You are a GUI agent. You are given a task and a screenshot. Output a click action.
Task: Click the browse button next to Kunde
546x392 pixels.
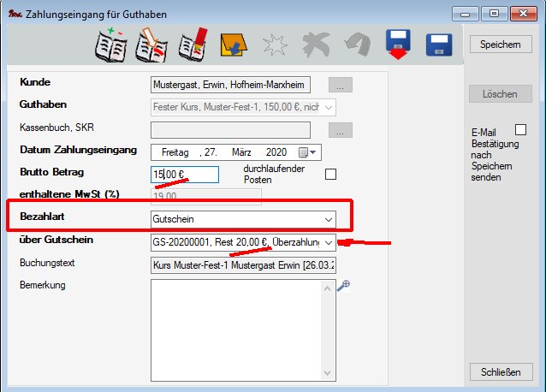coord(341,86)
